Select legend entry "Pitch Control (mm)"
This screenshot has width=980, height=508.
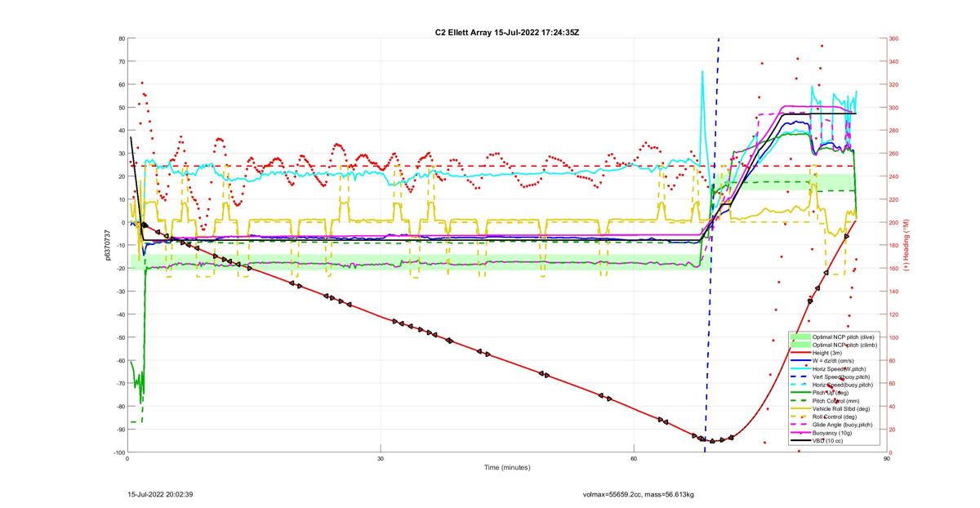[837, 401]
